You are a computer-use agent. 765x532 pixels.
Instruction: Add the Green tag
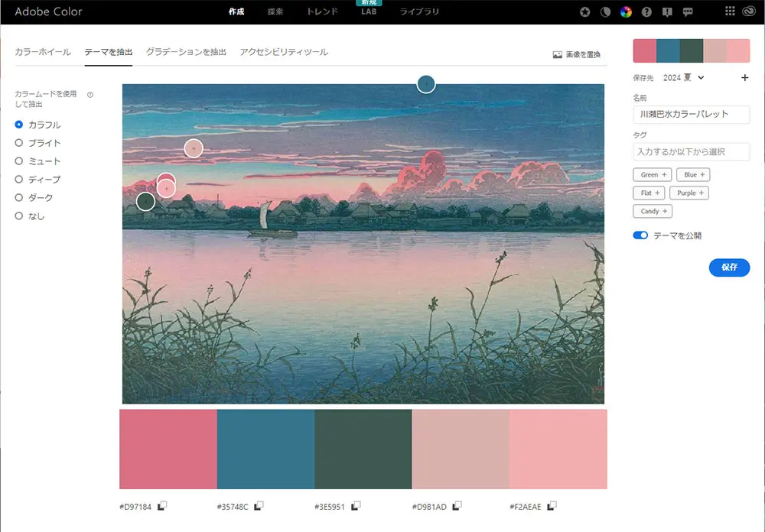click(653, 174)
